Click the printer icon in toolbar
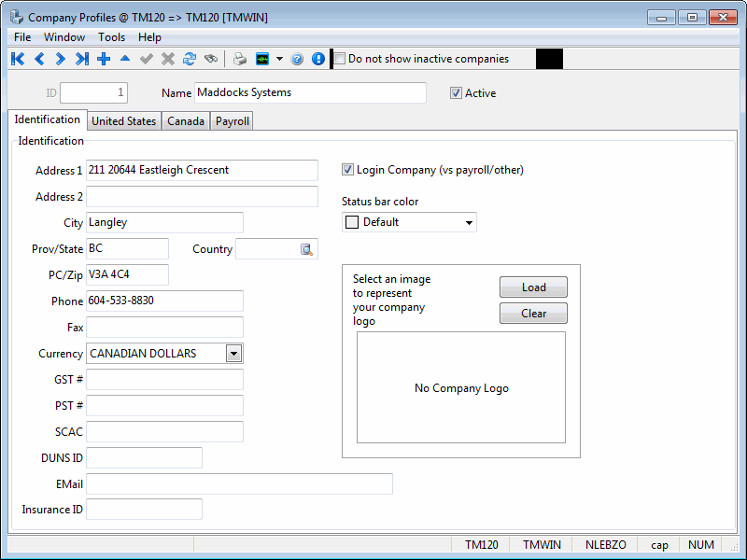The height and width of the screenshot is (560, 747). pyautogui.click(x=240, y=59)
